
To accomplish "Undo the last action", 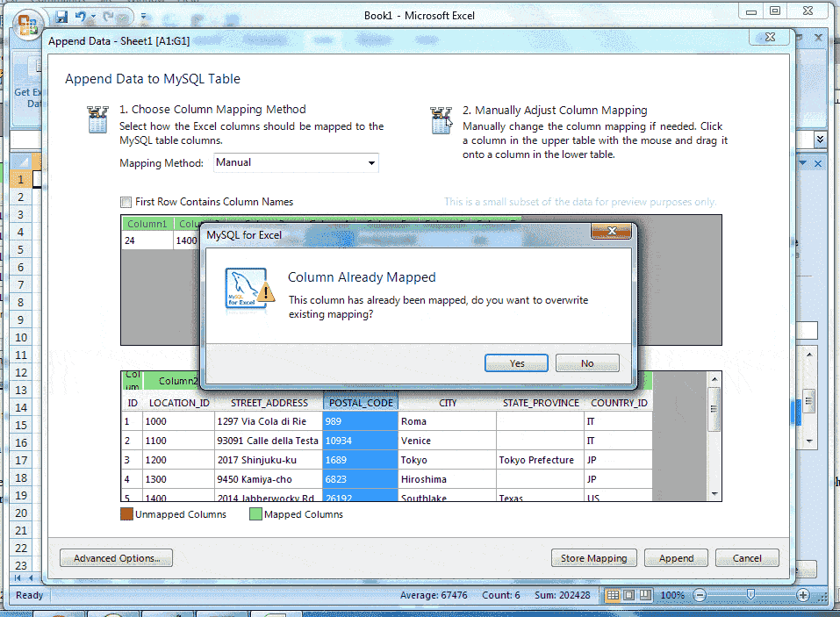I will point(80,15).
